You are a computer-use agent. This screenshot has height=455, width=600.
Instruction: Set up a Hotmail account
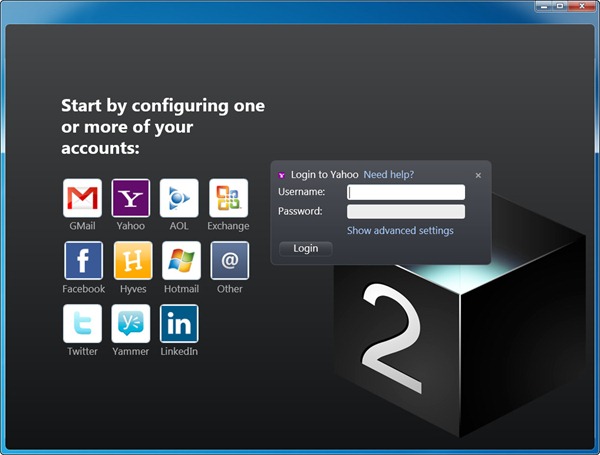pos(181,261)
